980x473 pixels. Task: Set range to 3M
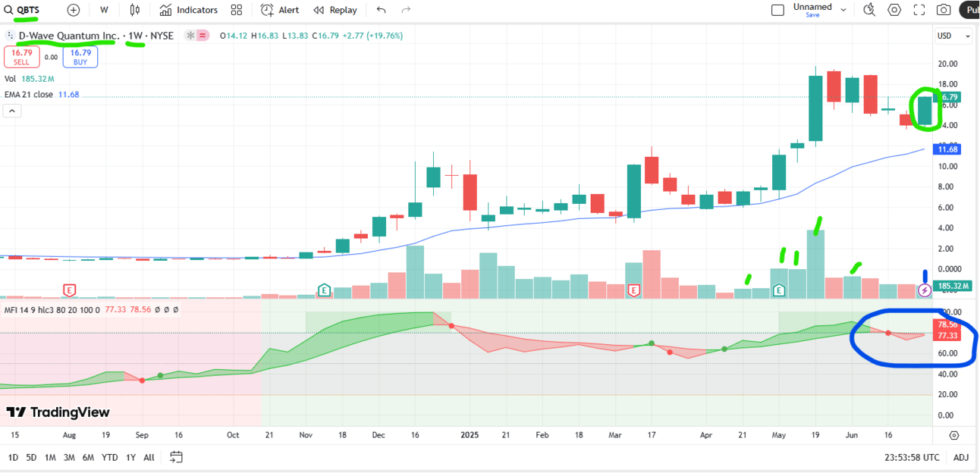pyautogui.click(x=69, y=457)
